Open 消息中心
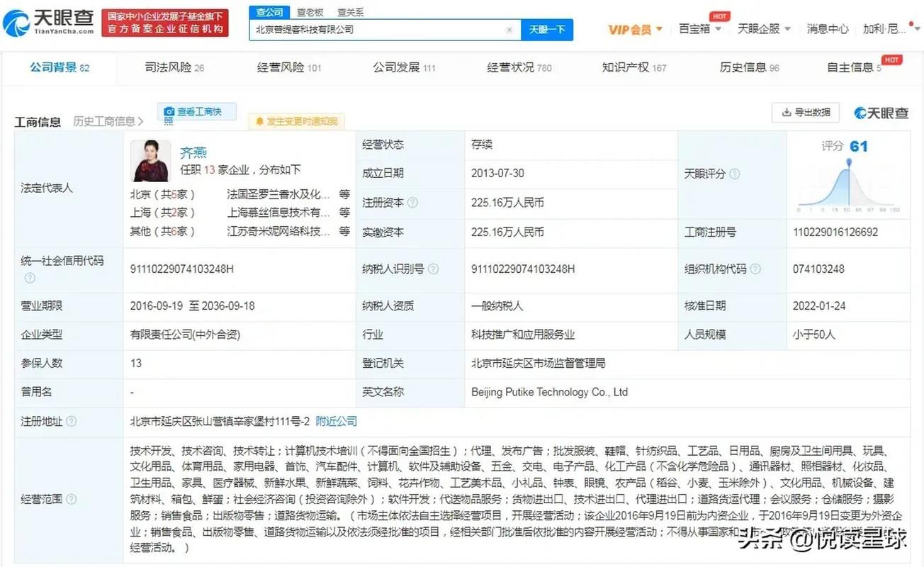Image resolution: width=924 pixels, height=567 pixels. tap(827, 29)
